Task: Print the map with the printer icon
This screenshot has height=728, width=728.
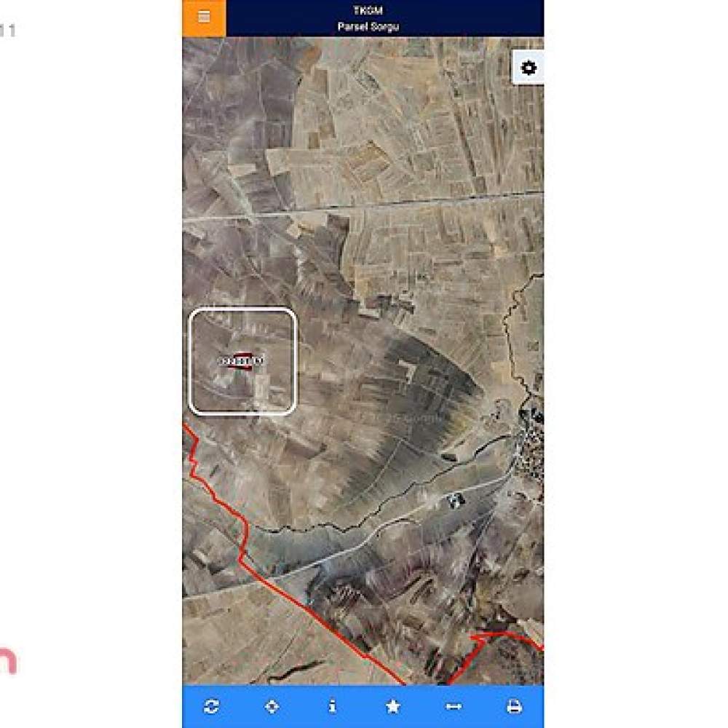Action: click(514, 707)
